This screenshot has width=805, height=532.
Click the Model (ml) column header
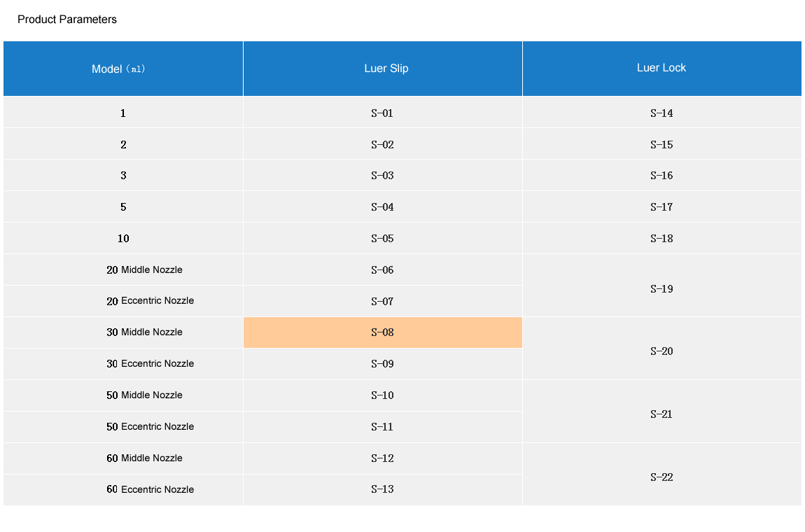coord(122,69)
